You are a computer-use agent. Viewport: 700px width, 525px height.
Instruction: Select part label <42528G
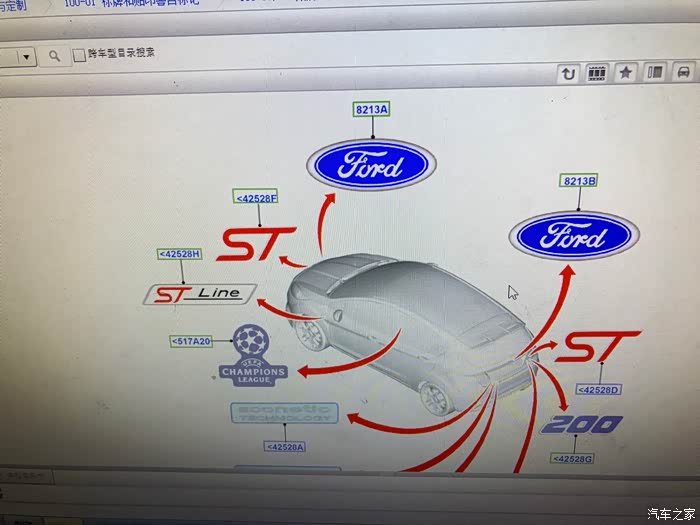(x=572, y=458)
